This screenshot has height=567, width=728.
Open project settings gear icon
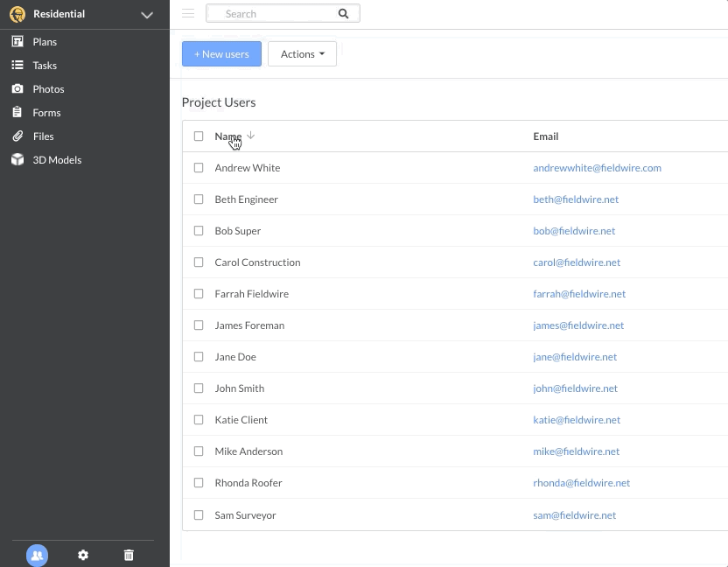[x=83, y=555]
